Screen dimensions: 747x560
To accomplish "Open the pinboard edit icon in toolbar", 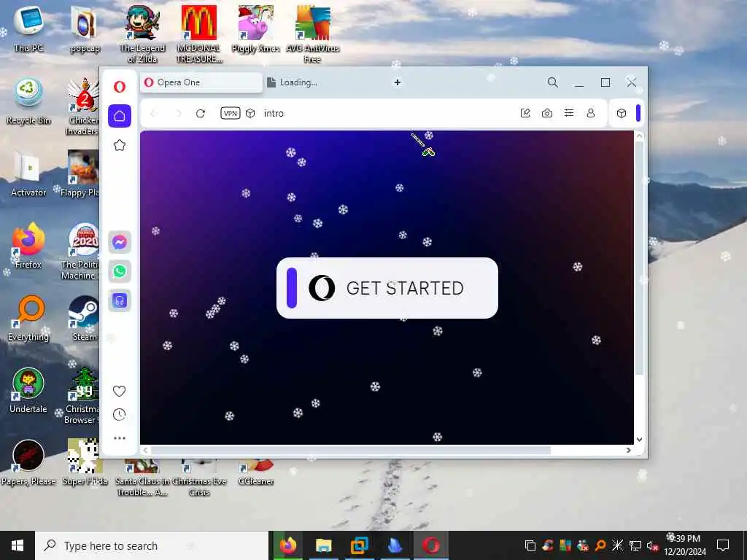I will pyautogui.click(x=525, y=113).
